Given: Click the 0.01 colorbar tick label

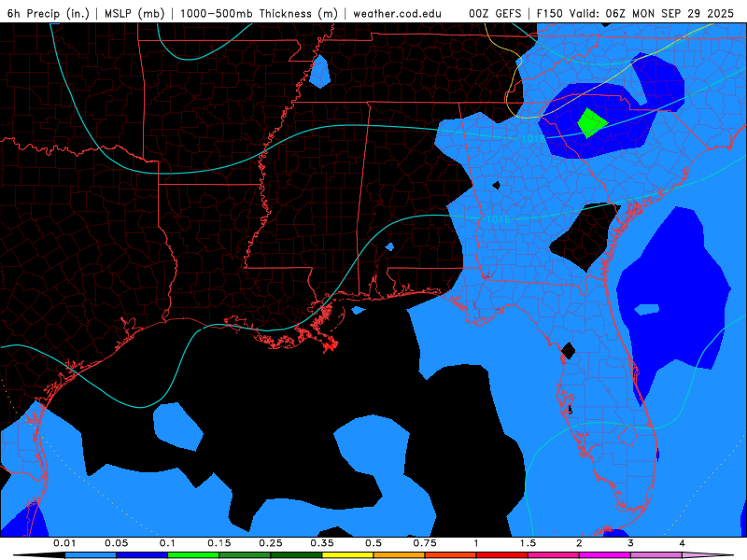Looking at the screenshot, I should click(x=64, y=543).
